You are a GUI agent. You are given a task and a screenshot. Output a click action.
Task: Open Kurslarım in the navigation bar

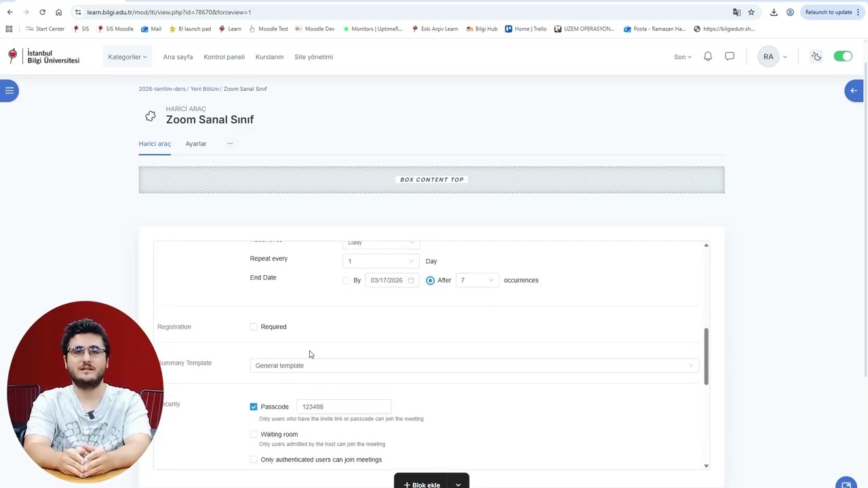(x=269, y=57)
